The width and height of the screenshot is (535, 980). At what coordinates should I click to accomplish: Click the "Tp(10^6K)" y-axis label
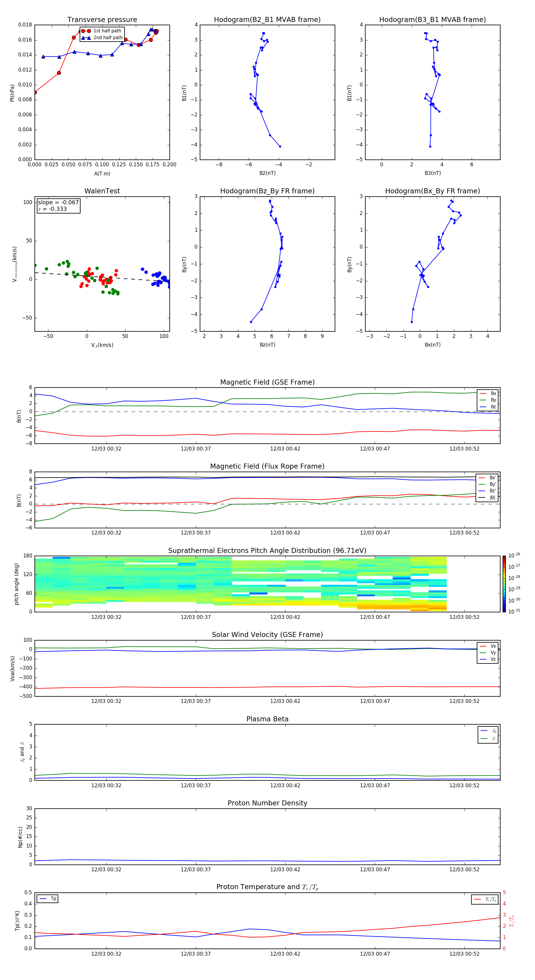(x=17, y=921)
